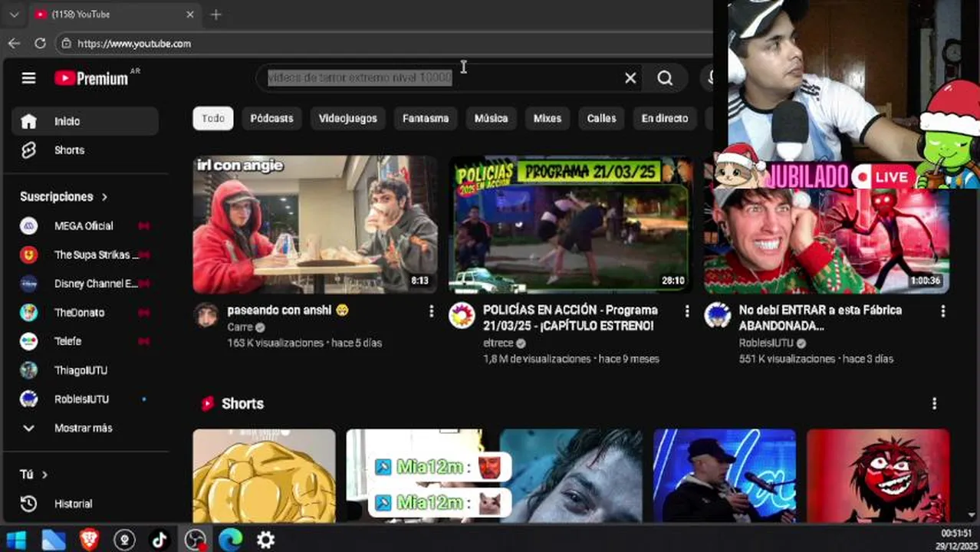Select the Pódcasts filter chip
The height and width of the screenshot is (552, 980).
[271, 118]
